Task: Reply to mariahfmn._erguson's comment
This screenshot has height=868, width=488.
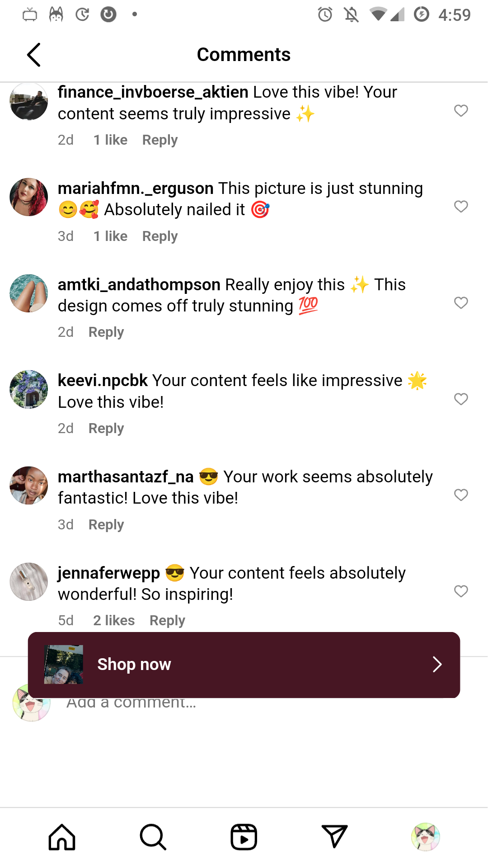Action: tap(160, 236)
